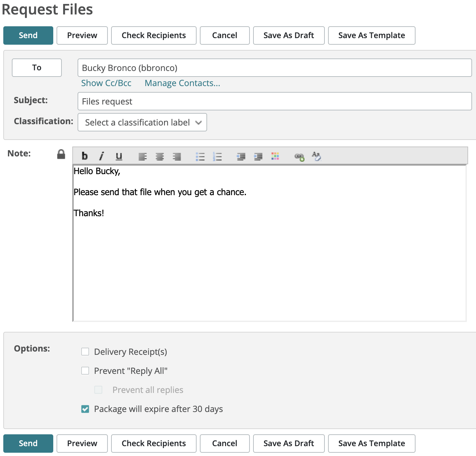Open the Manage Contacts link
Screen dimensions: 476x456
tap(182, 83)
